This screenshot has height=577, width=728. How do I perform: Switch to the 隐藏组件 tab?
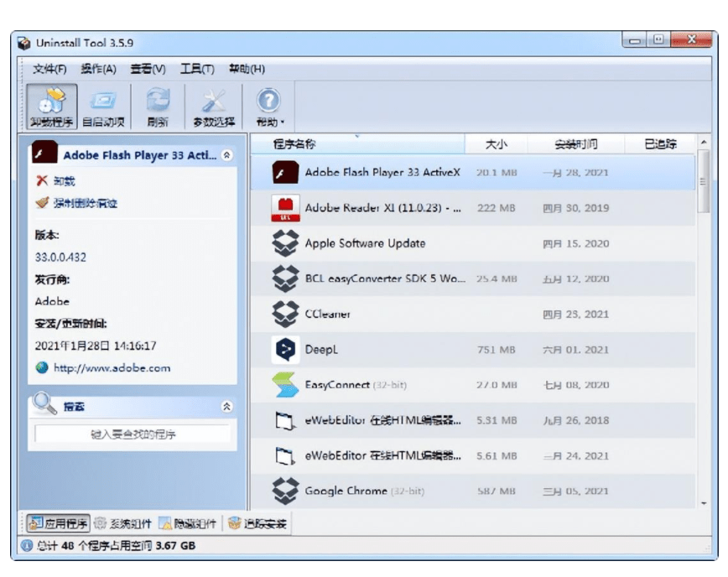click(188, 523)
